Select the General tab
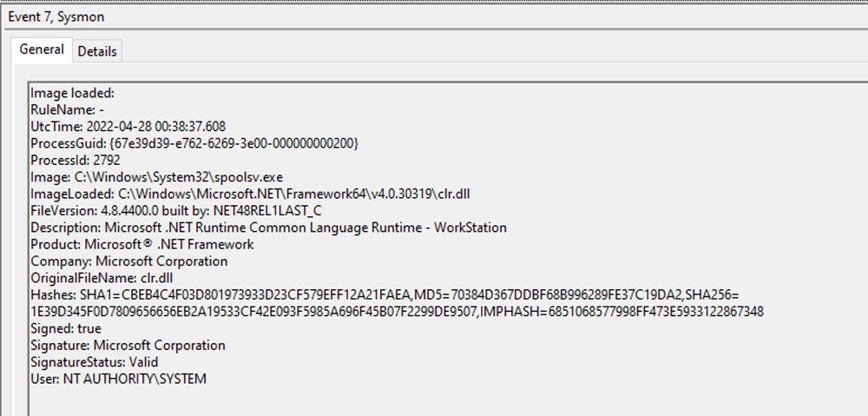The height and width of the screenshot is (416, 868). tap(42, 50)
